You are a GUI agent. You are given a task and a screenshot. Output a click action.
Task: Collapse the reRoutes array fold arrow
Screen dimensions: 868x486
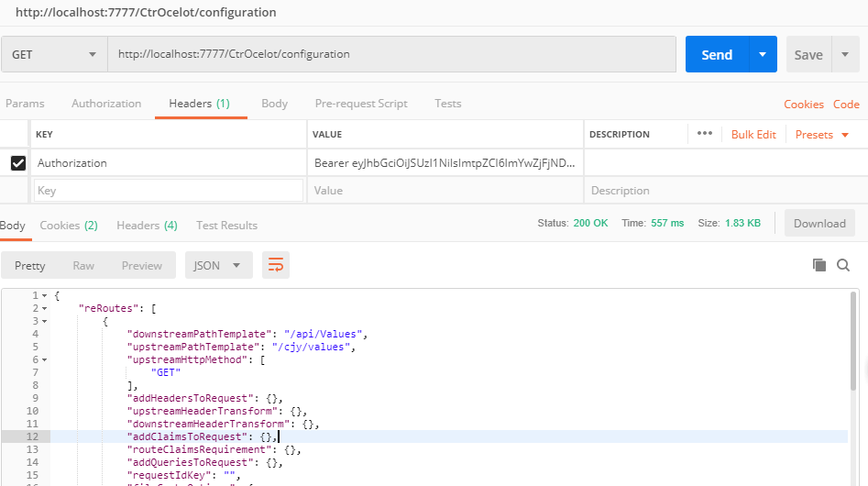coord(44,308)
